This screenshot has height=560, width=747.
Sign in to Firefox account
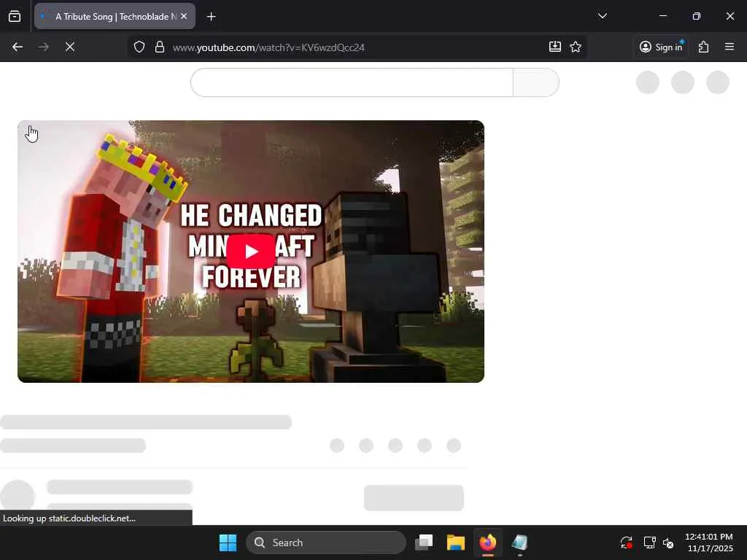pos(661,47)
